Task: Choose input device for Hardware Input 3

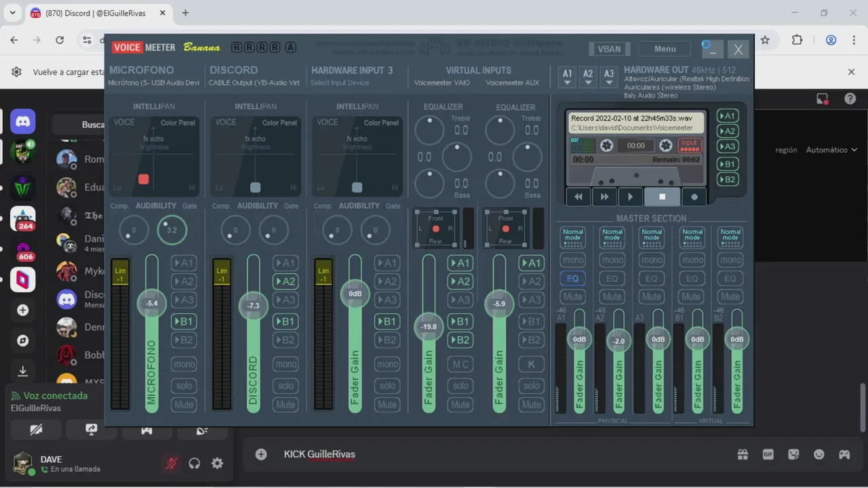Action: tap(340, 83)
